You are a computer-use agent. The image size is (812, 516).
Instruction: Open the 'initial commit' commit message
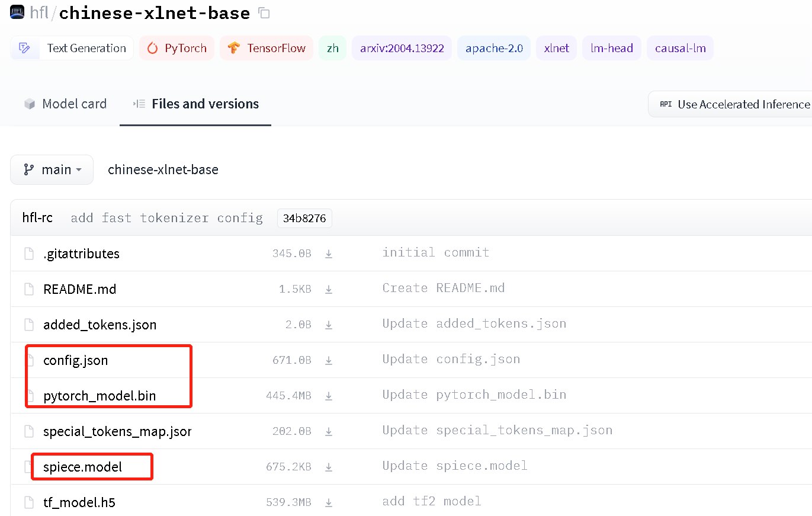pyautogui.click(x=436, y=252)
